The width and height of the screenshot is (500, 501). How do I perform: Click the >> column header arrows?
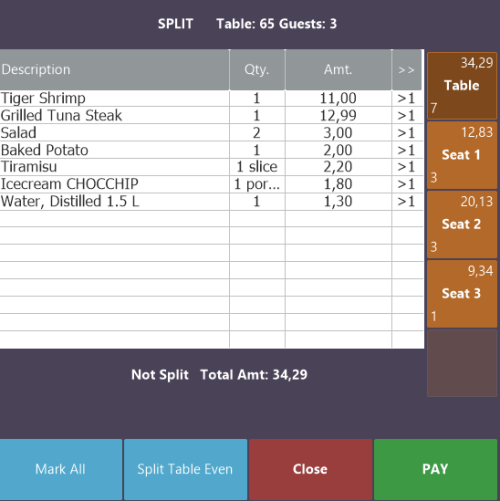[x=406, y=70]
